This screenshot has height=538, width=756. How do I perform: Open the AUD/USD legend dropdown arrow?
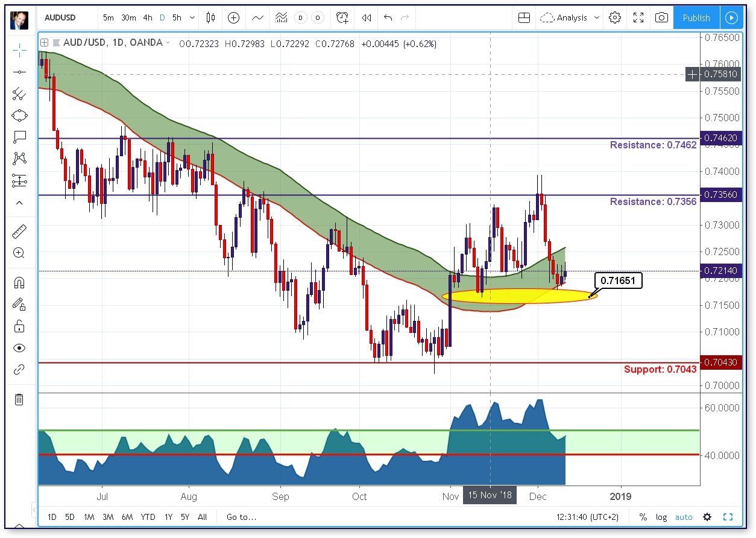168,43
